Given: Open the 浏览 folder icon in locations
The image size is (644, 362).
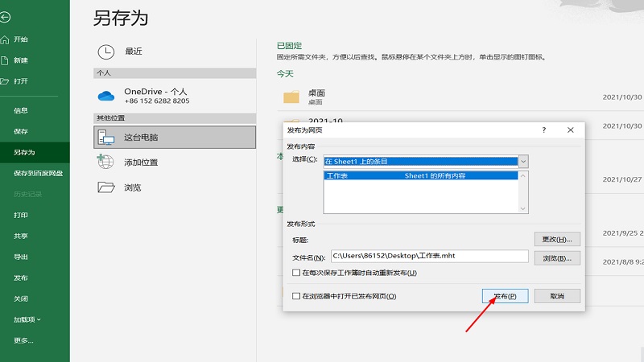Looking at the screenshot, I should coord(106,187).
